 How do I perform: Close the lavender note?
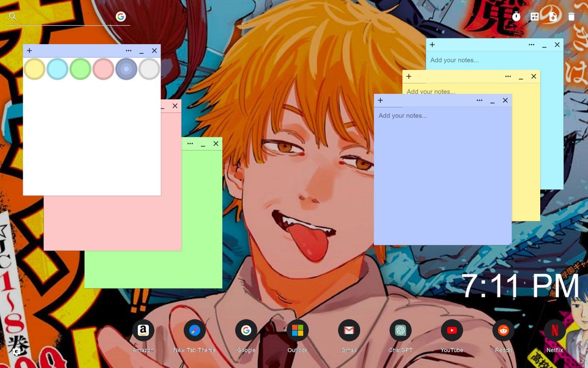point(505,100)
